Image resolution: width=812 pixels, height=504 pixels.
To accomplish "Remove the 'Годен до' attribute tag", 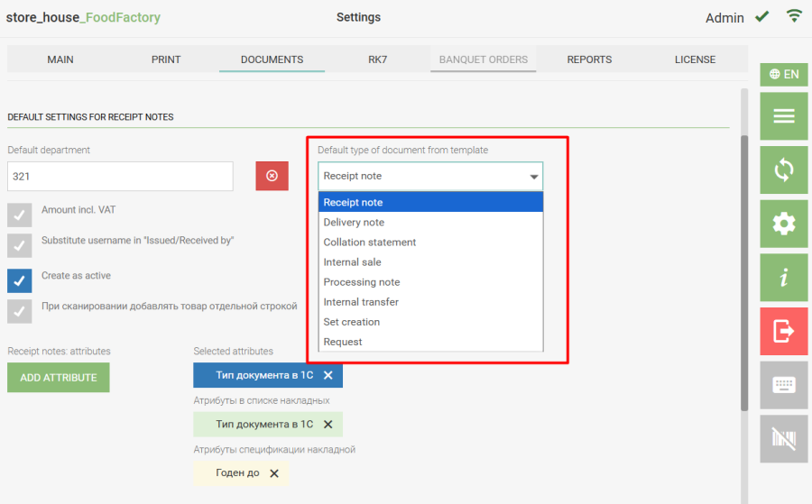I will pos(274,473).
